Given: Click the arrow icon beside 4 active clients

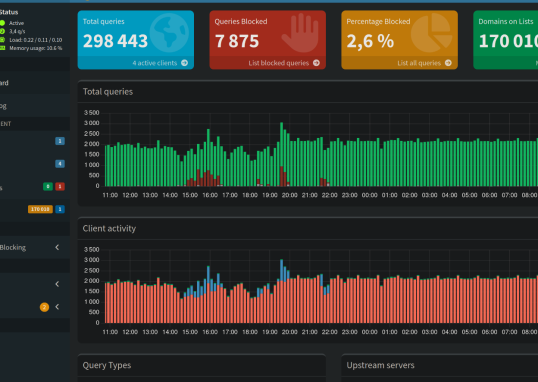Looking at the screenshot, I should 185,63.
